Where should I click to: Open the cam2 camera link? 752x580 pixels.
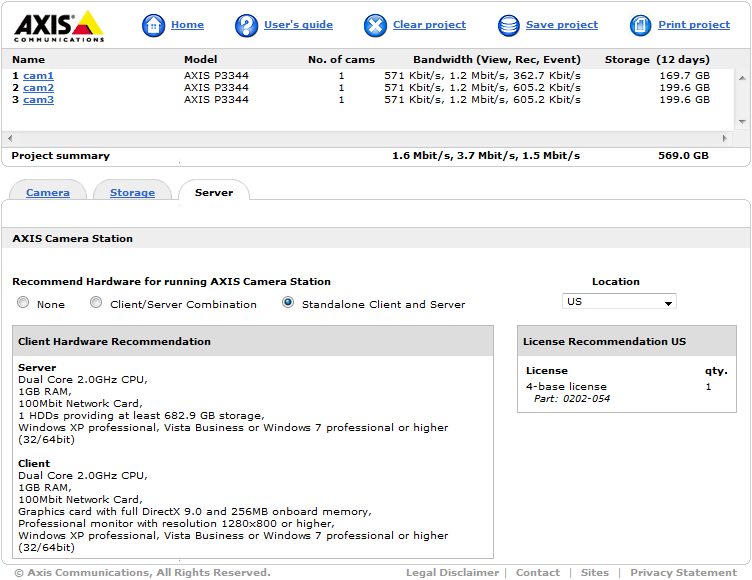tap(39, 88)
